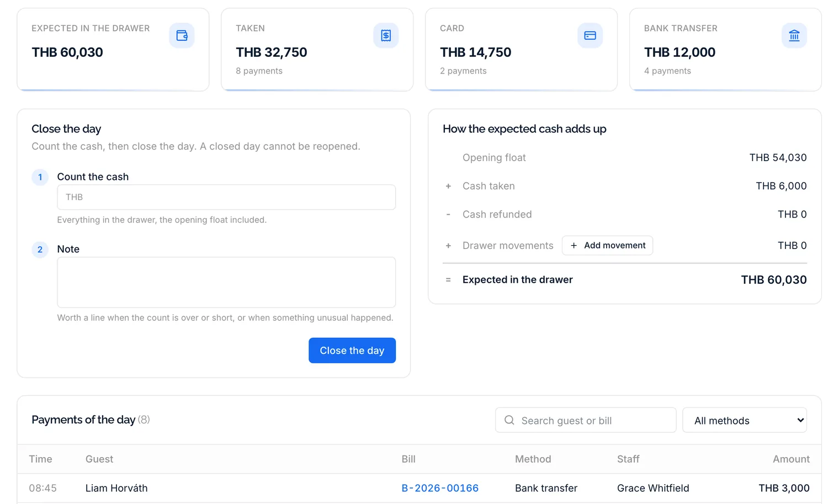Image resolution: width=839 pixels, height=504 pixels.
Task: Click the THB 14,750 card total
Action: pyautogui.click(x=476, y=52)
